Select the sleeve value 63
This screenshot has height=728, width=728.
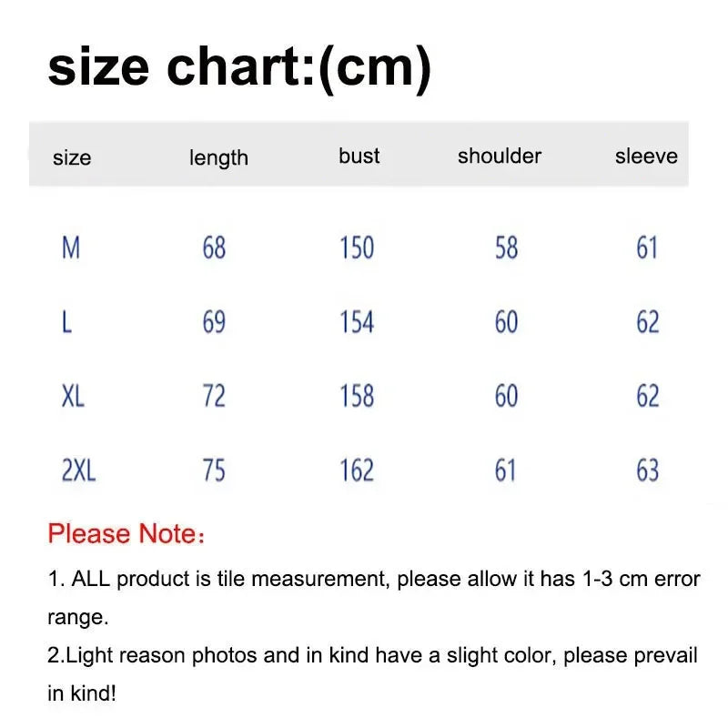647,470
